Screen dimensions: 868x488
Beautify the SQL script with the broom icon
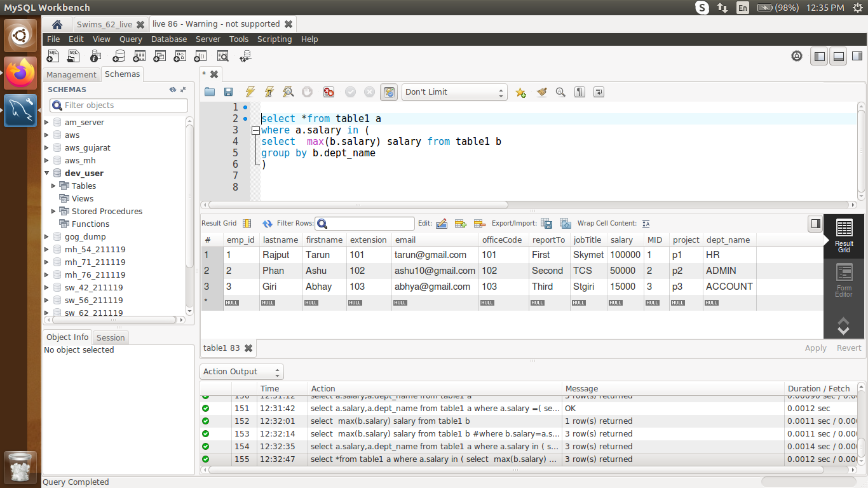pyautogui.click(x=541, y=92)
